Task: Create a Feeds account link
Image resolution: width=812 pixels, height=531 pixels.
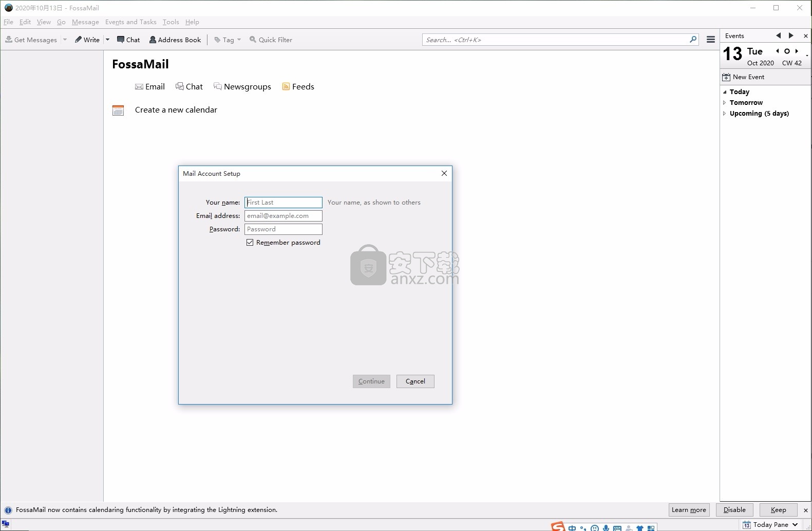Action: click(298, 87)
